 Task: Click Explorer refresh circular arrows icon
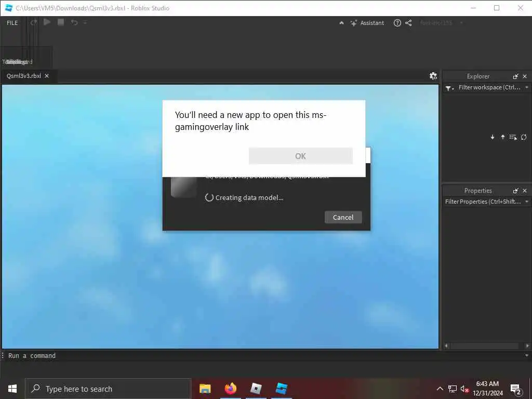(x=524, y=137)
